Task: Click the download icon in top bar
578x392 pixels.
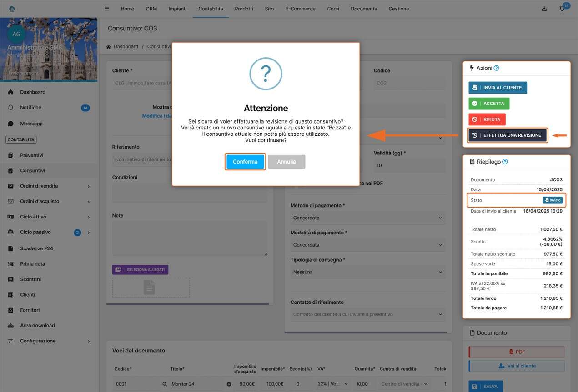Action: [544, 9]
